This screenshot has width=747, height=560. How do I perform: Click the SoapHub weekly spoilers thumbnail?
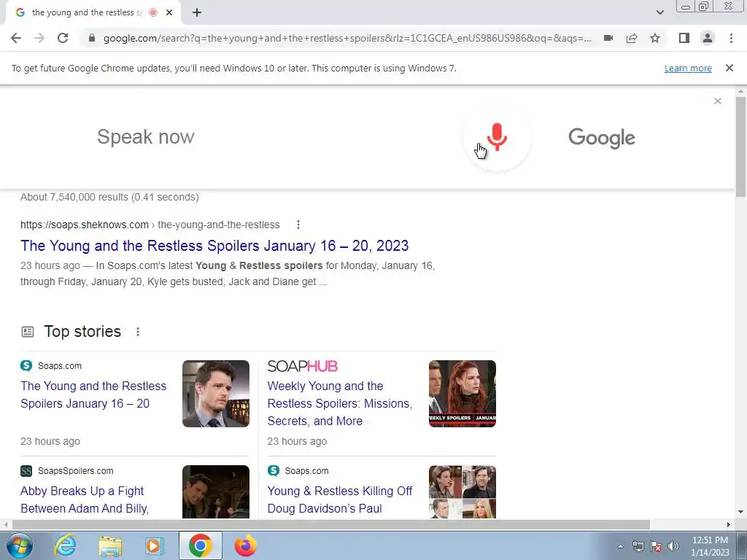pyautogui.click(x=462, y=394)
